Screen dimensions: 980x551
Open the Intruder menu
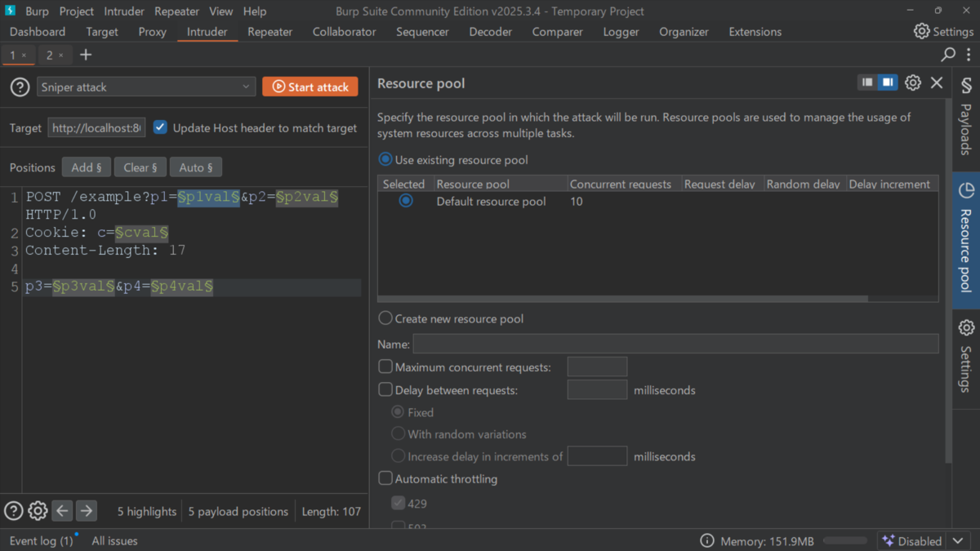[x=123, y=11]
